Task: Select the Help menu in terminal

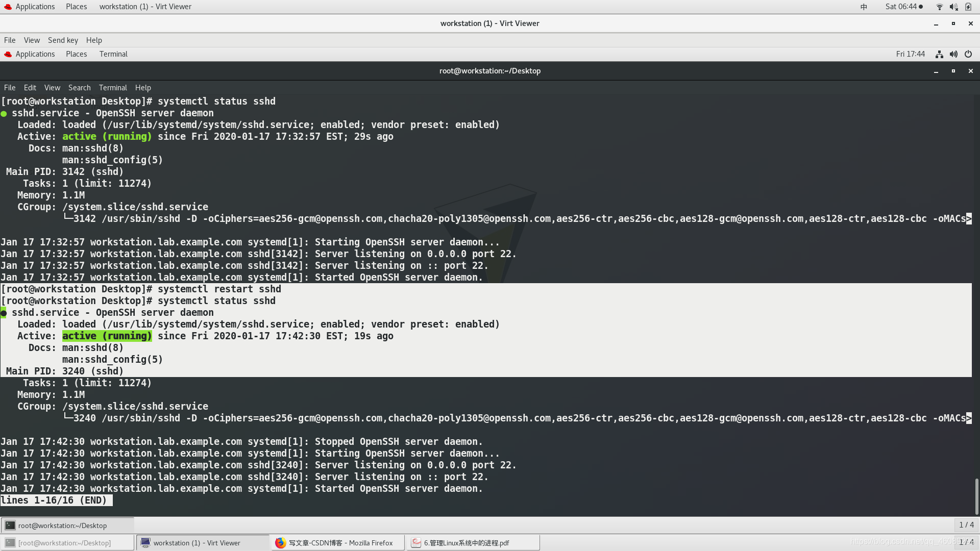Action: [x=143, y=87]
